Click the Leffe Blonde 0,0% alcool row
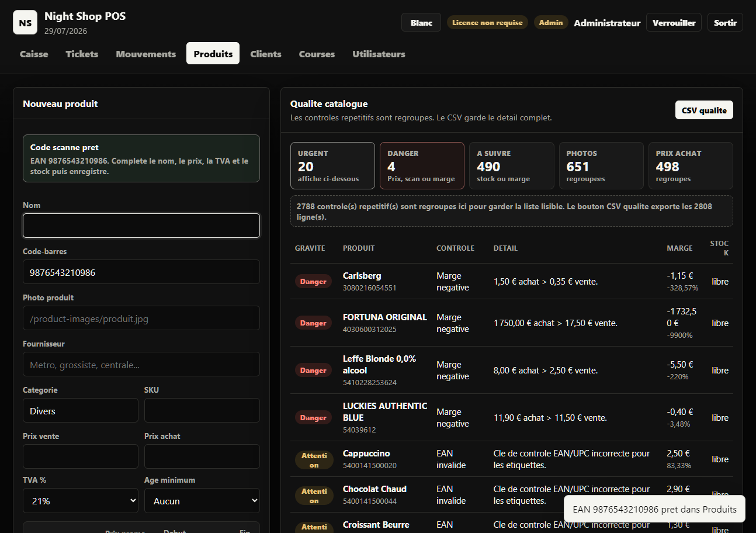 click(512, 371)
